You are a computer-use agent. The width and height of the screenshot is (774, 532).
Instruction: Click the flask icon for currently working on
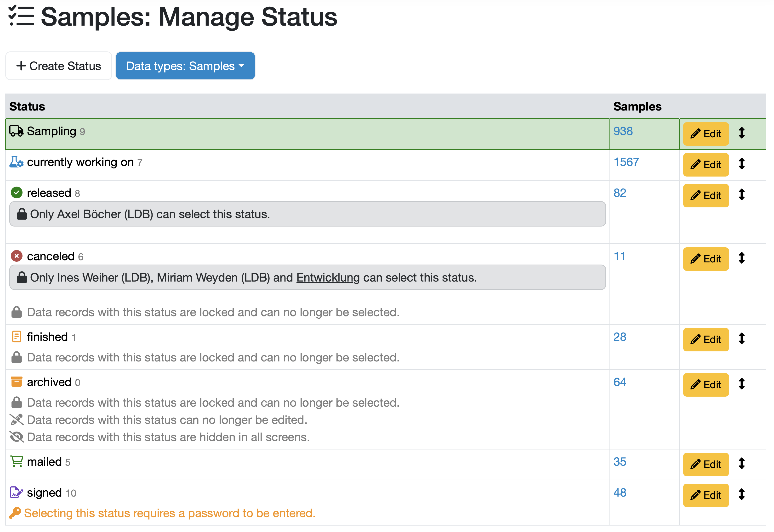click(16, 162)
